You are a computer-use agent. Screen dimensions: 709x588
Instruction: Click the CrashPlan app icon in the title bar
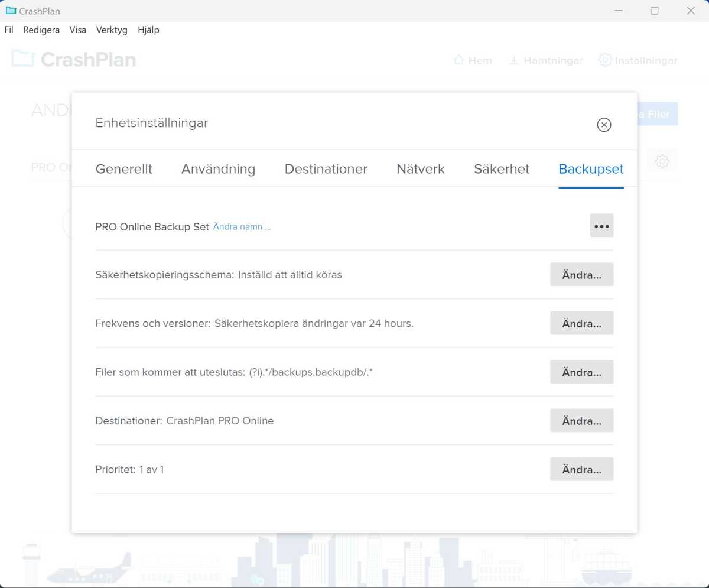coord(11,11)
